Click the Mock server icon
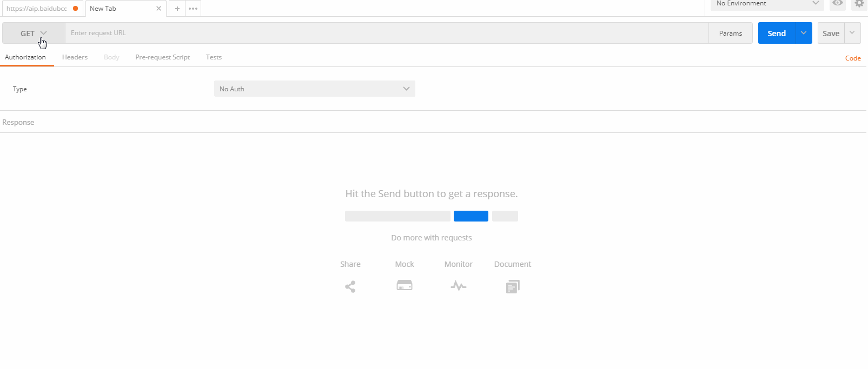Image resolution: width=868 pixels, height=369 pixels. [x=405, y=285]
